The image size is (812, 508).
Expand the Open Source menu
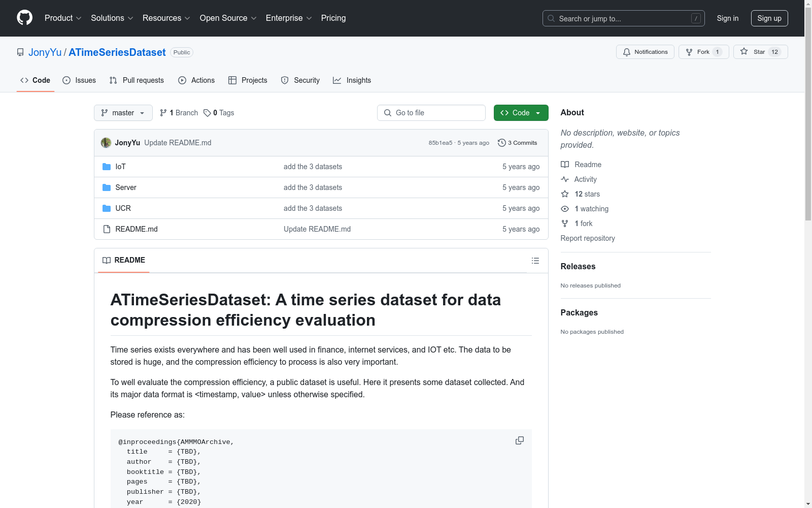click(x=228, y=18)
